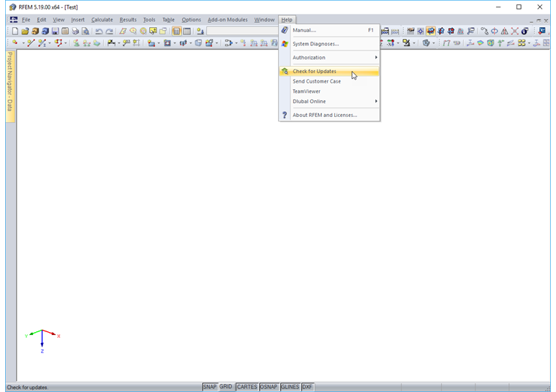Click the rotate around axis icon
The height and width of the screenshot is (392, 556).
(495, 31)
